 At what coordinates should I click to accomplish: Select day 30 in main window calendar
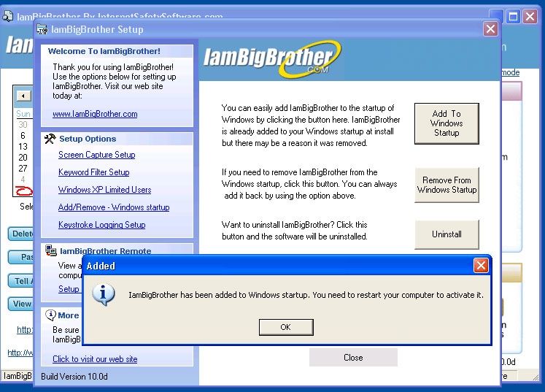pyautogui.click(x=23, y=125)
